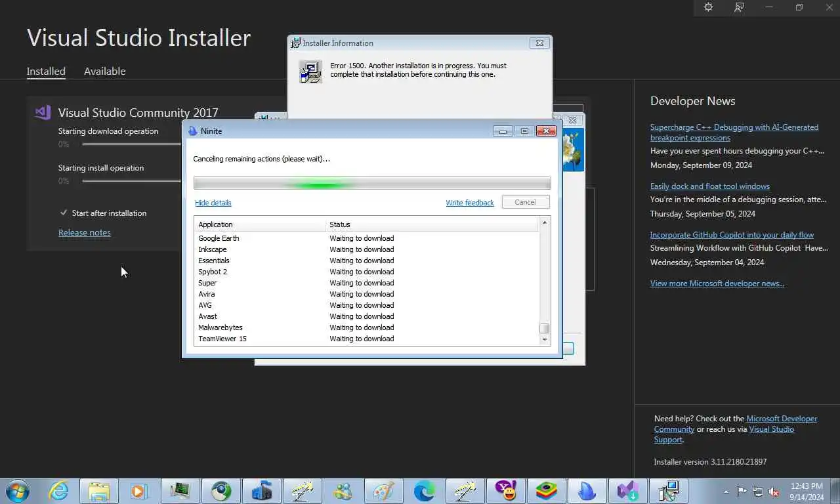Click the Ninite list scrollbar thumb

544,328
